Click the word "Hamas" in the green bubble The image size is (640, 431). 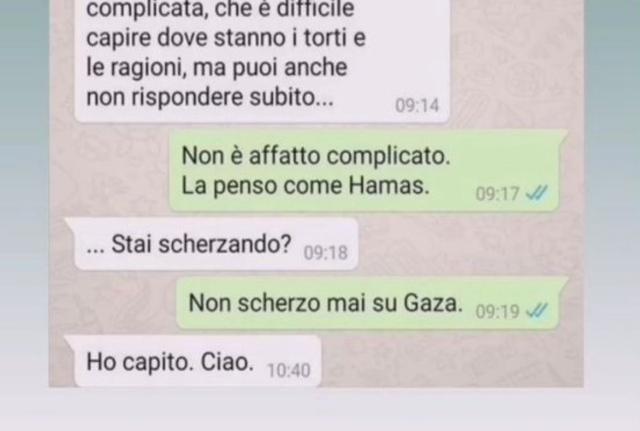[x=389, y=186]
